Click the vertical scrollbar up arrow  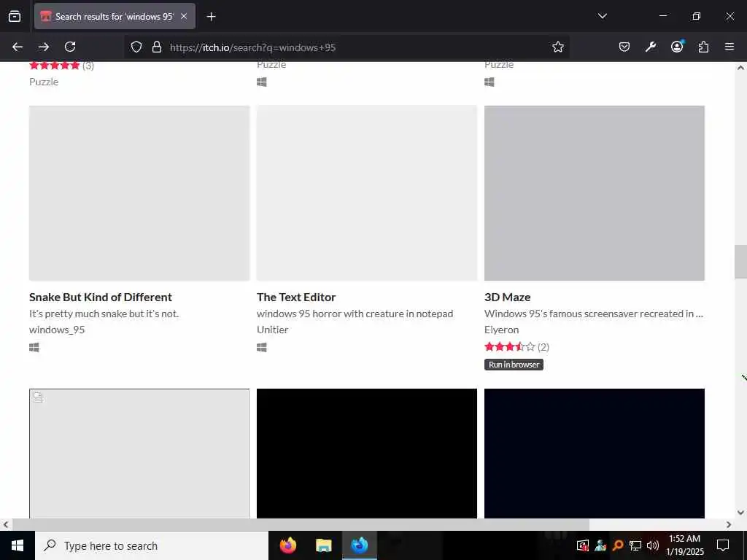coord(741,68)
